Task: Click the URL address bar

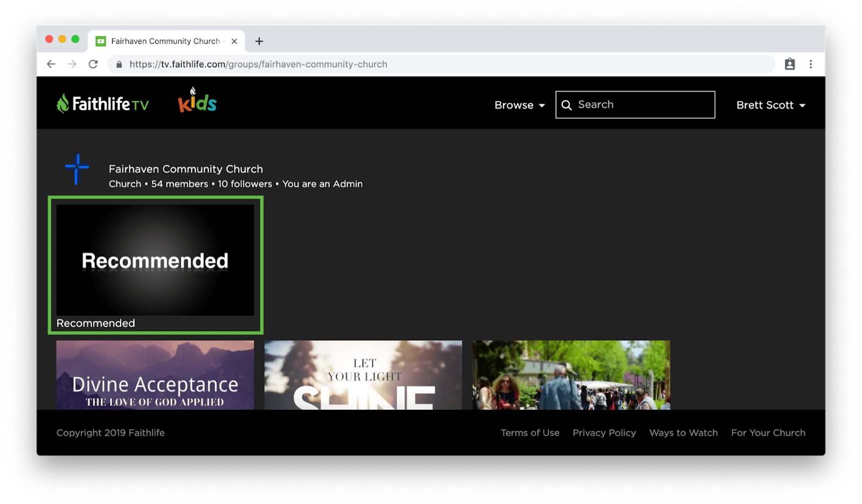Action: 441,64
